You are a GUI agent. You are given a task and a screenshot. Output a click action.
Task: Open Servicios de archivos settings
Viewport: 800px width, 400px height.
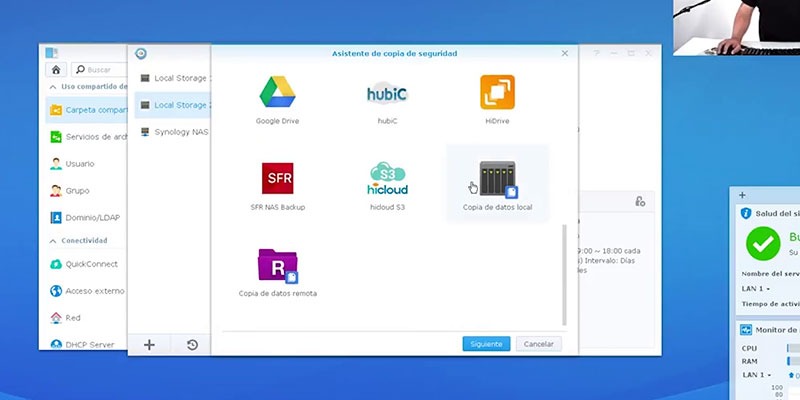(87, 137)
